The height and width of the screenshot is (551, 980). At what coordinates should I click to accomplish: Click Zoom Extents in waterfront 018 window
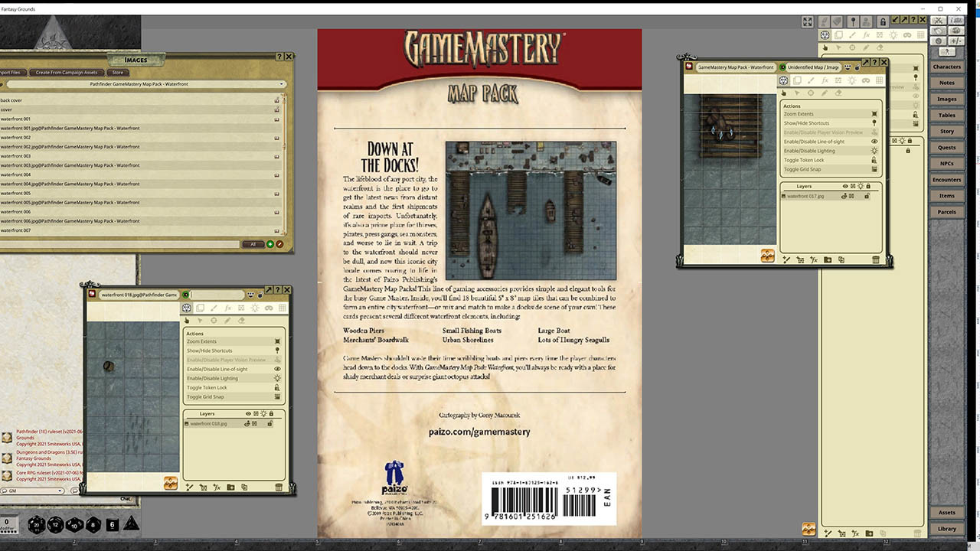(234, 341)
